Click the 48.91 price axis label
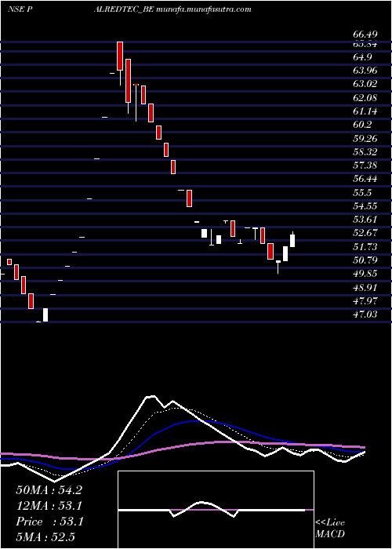The image size is (392, 549). (x=365, y=288)
